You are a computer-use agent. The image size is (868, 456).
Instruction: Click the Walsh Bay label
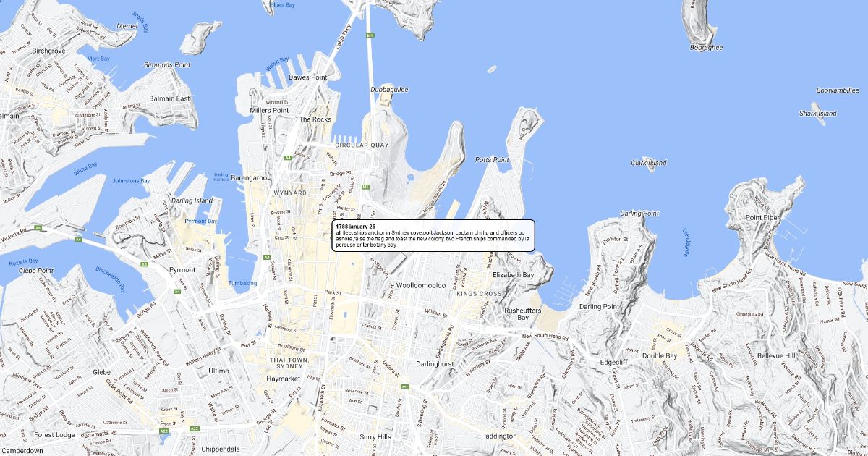(x=277, y=63)
